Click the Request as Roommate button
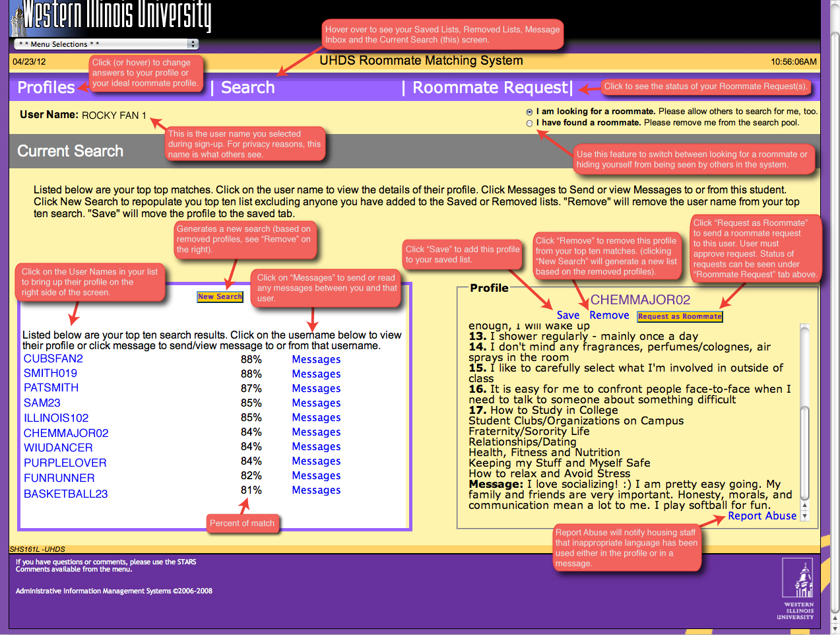Screen dimensions: 840x635 tap(680, 317)
